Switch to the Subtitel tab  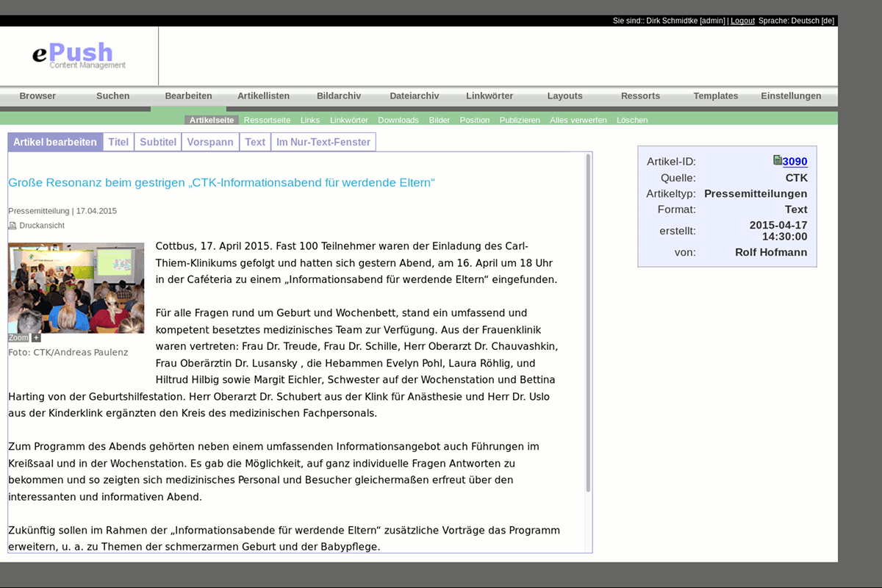pos(158,142)
